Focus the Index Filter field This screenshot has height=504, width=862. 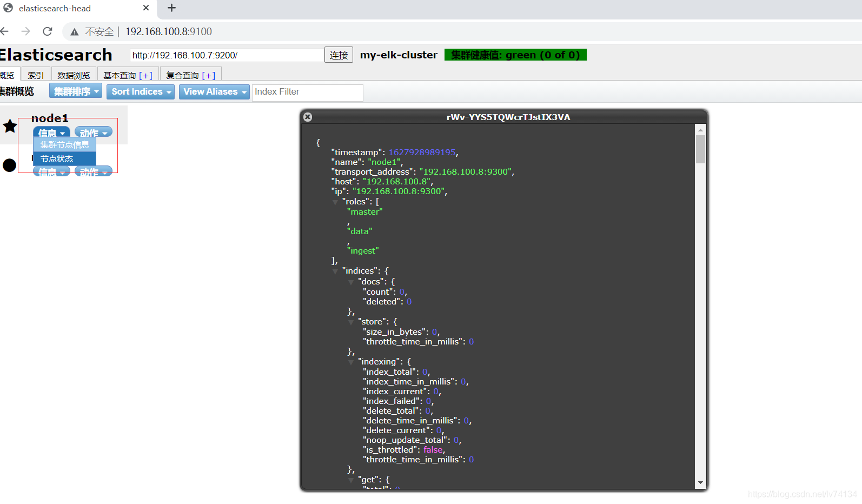(x=307, y=92)
